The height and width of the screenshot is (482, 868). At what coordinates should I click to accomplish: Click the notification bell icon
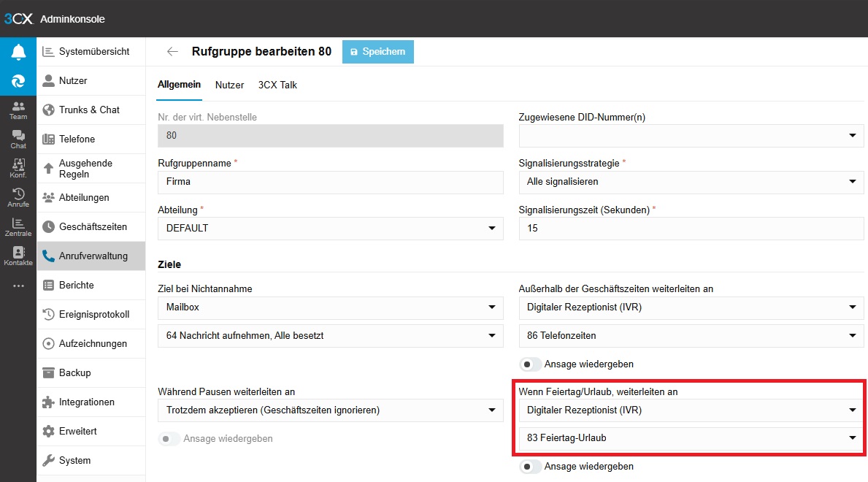tap(18, 52)
